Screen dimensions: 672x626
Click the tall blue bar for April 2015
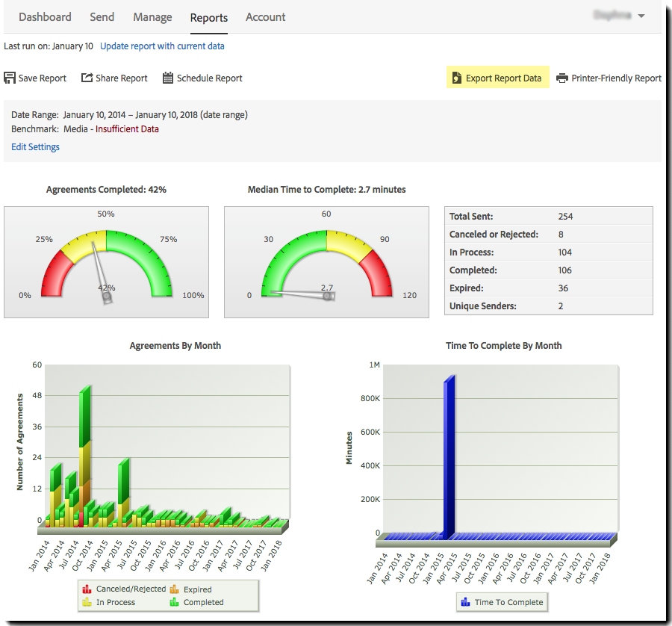[448, 448]
